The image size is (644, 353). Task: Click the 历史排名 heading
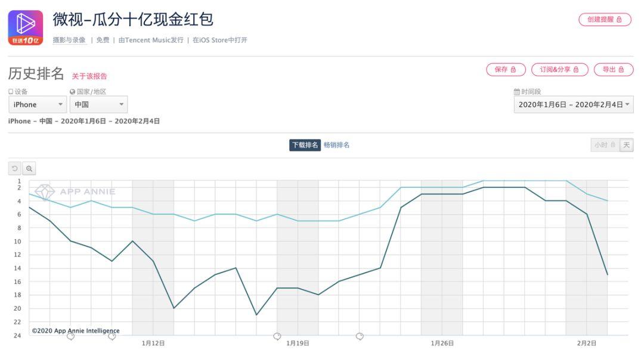pos(36,73)
